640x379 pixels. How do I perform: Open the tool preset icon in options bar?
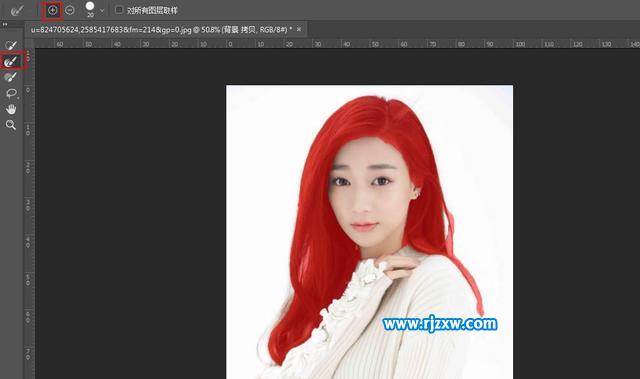tap(17, 10)
